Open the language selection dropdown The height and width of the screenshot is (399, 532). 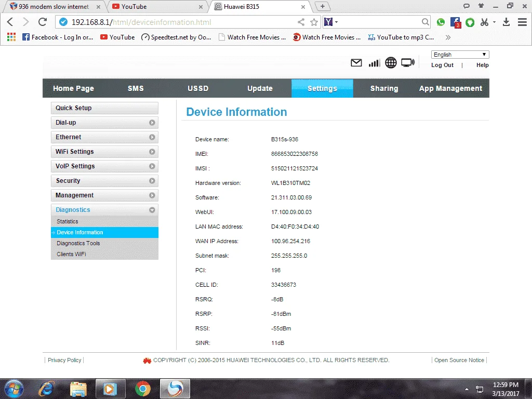[x=460, y=54]
